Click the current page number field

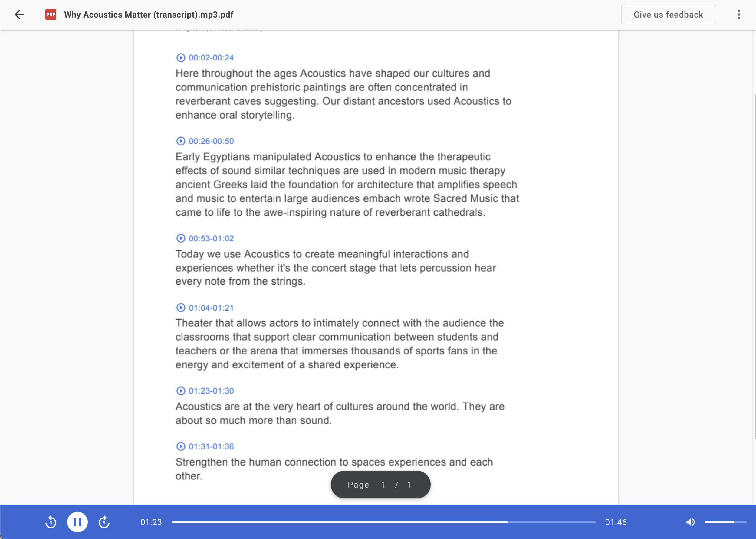click(x=383, y=485)
